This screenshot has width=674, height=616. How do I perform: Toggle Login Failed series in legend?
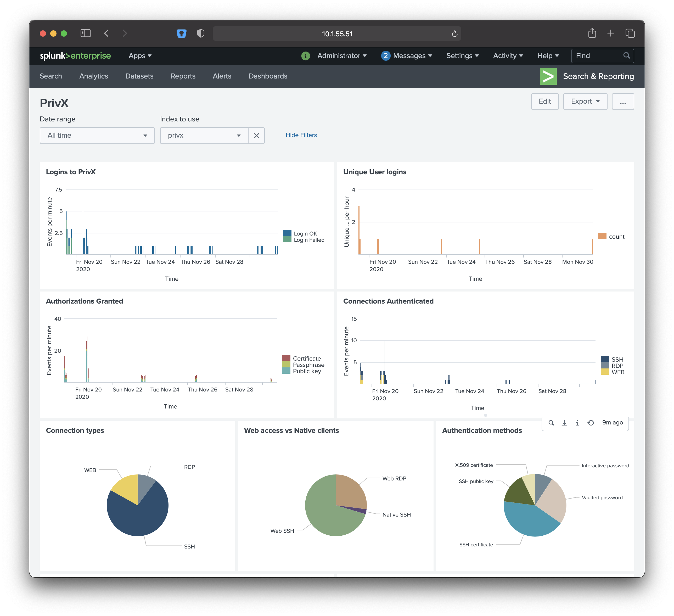(304, 240)
